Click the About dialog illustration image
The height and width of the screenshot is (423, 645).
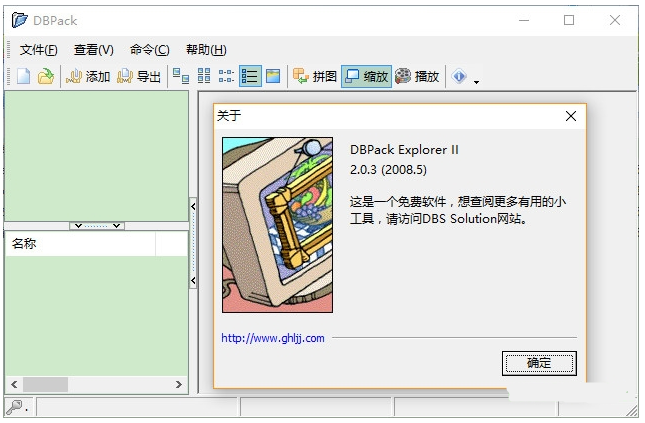pyautogui.click(x=277, y=225)
